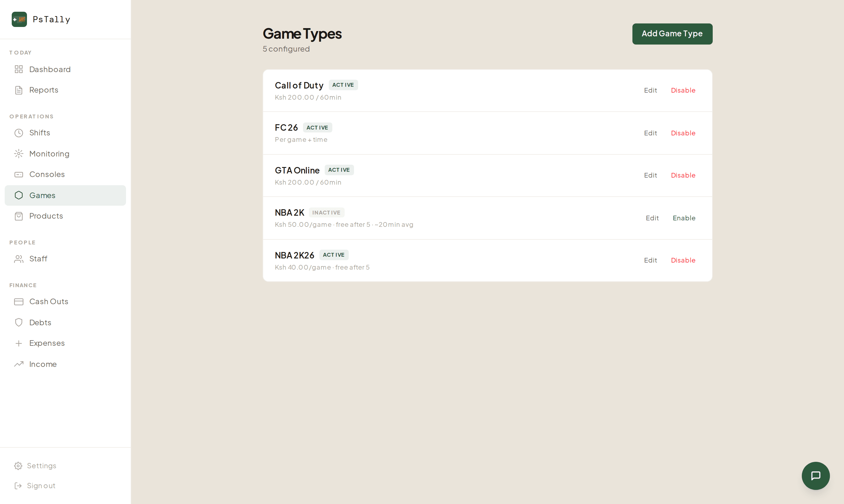Click the INACTIVE badge beside NBA 2K
The width and height of the screenshot is (844, 504).
point(326,213)
